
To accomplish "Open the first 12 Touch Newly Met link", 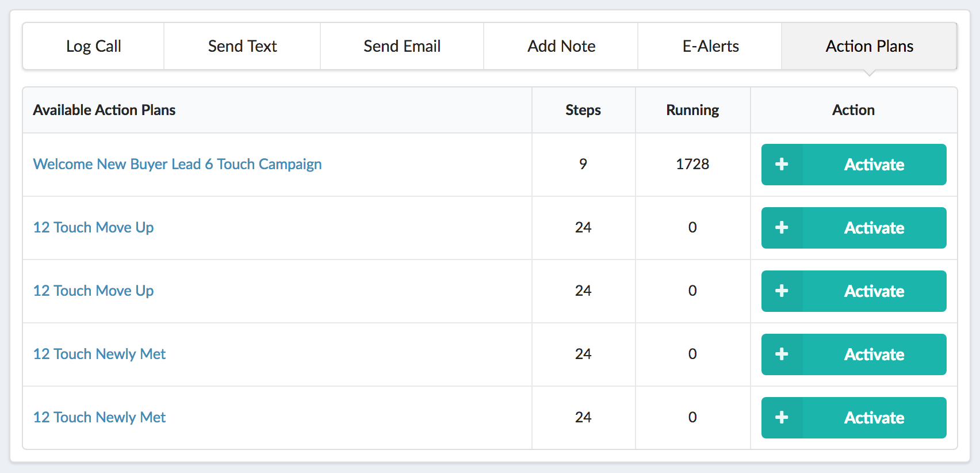I will (x=99, y=354).
